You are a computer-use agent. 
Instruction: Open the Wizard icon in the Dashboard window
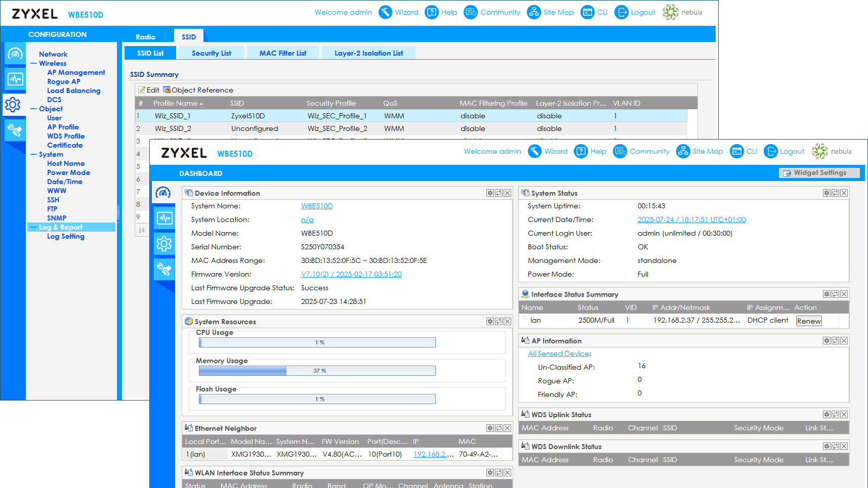[534, 151]
